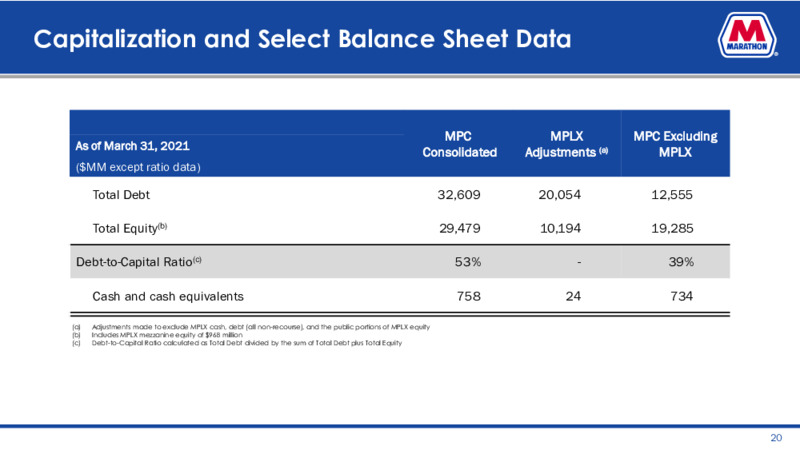
Task: Click the page number 20
Action: (x=776, y=438)
